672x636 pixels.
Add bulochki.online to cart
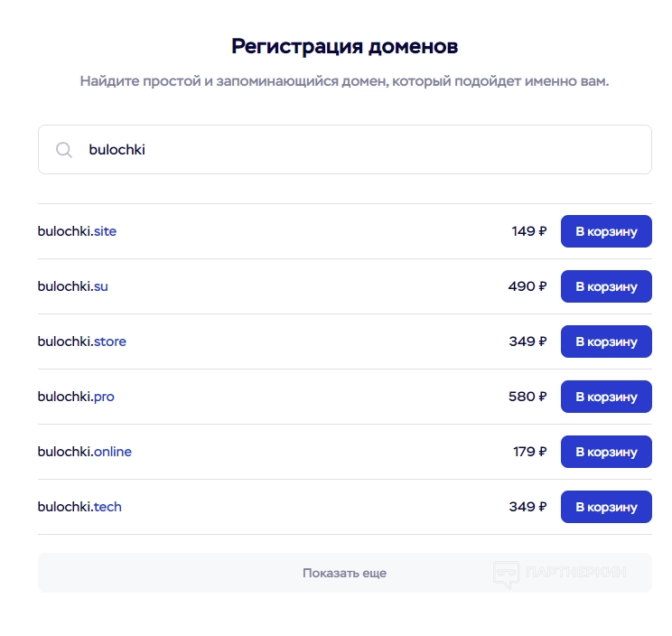tap(605, 452)
